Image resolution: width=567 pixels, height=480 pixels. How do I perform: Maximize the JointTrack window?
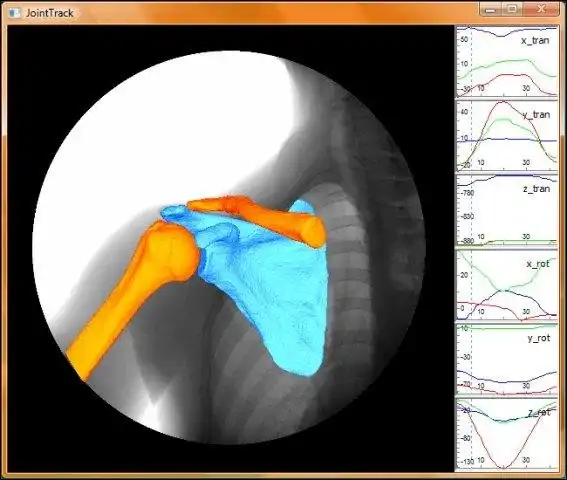coord(512,10)
